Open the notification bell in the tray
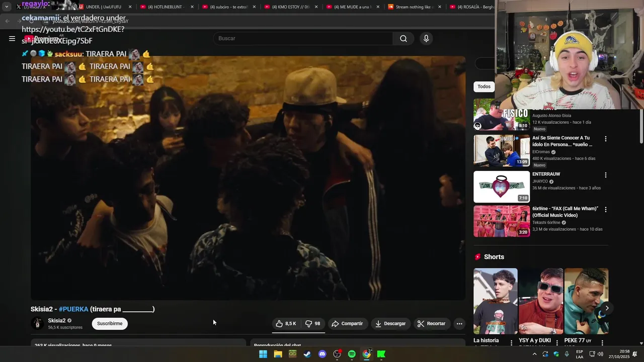Viewport: 644px width, 362px height. click(x=635, y=354)
